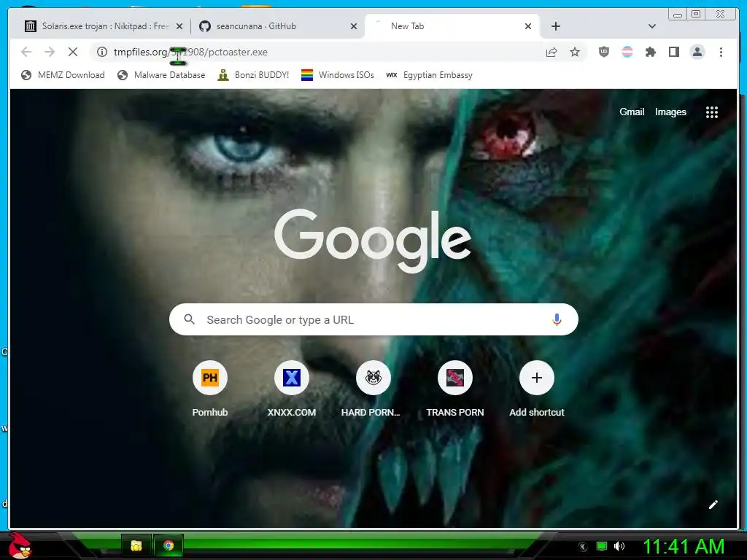Close the New Tab tab
Image resolution: width=747 pixels, height=560 pixels.
pyautogui.click(x=528, y=26)
